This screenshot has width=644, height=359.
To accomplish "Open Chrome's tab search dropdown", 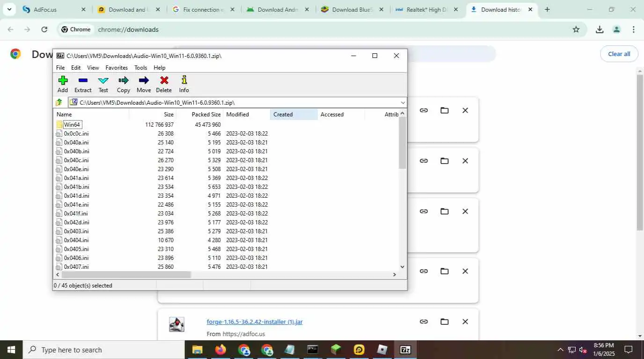I will coord(9,9).
